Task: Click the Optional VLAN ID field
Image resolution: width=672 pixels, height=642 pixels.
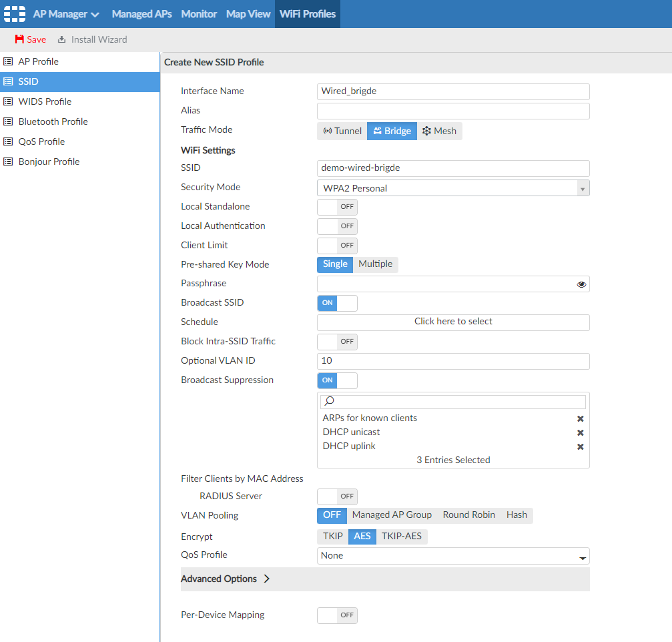Action: click(453, 361)
